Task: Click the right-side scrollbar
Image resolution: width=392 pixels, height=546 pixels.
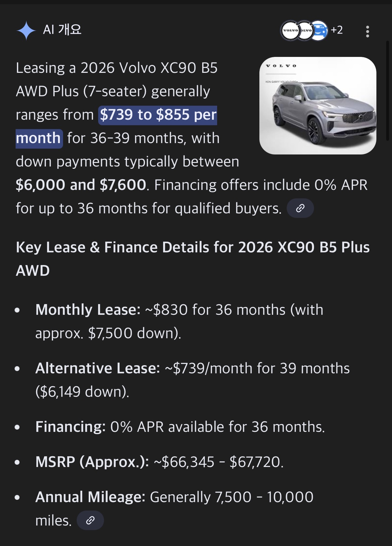Action: 387,91
